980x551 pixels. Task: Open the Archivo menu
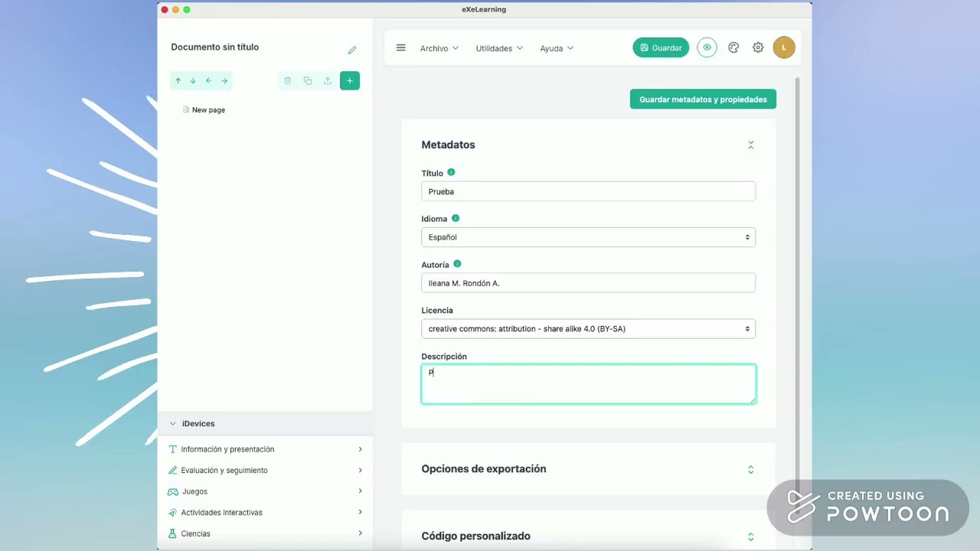[439, 48]
